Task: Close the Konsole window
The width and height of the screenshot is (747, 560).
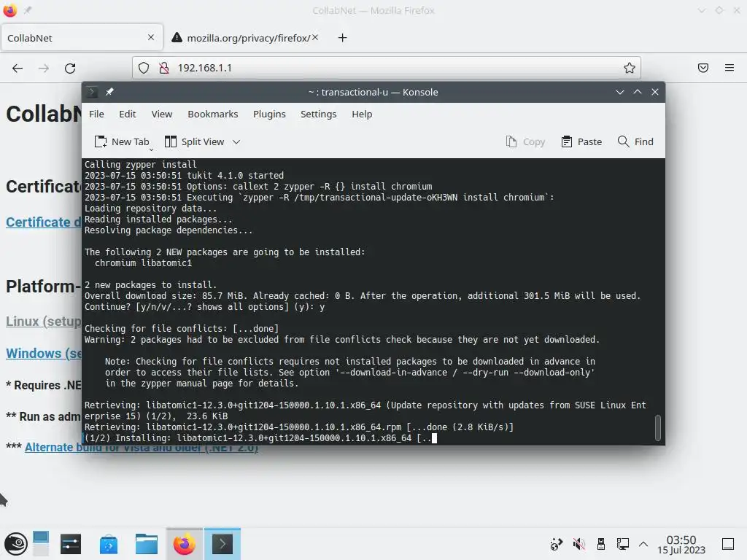Action: click(x=655, y=92)
